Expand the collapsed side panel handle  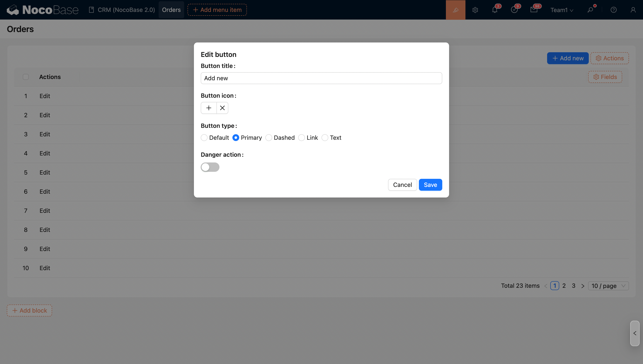[x=635, y=333]
